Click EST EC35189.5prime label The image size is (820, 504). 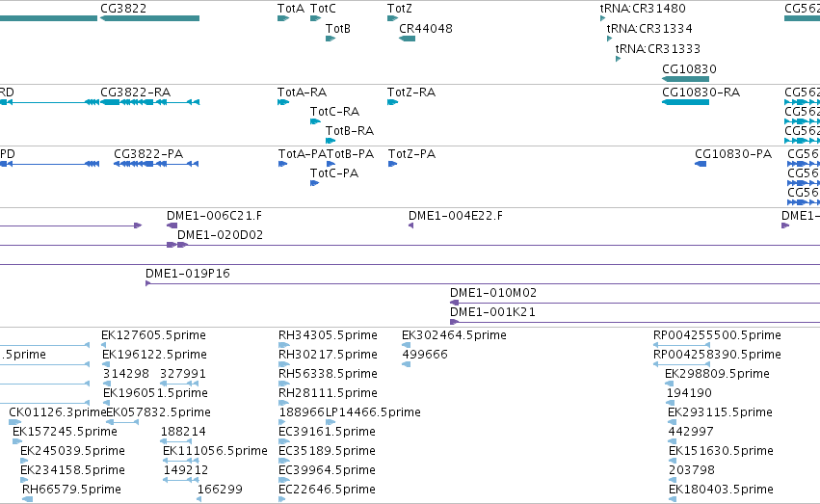[x=328, y=451]
